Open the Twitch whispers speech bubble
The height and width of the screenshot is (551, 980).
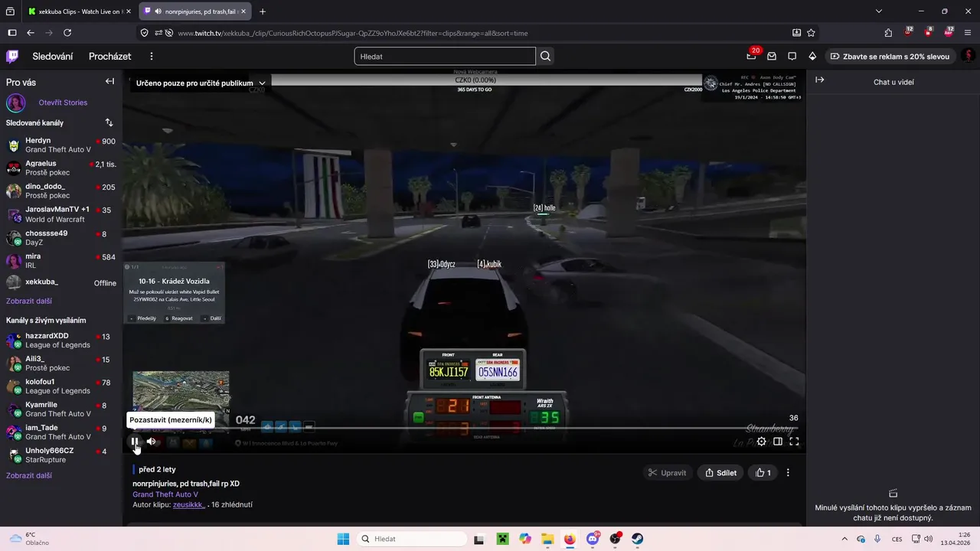point(792,56)
